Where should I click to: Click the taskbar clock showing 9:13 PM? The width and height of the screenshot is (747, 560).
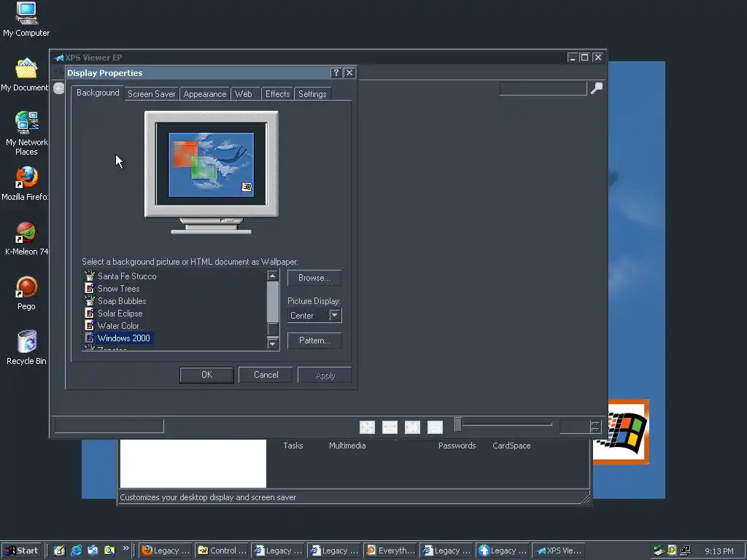click(x=719, y=551)
